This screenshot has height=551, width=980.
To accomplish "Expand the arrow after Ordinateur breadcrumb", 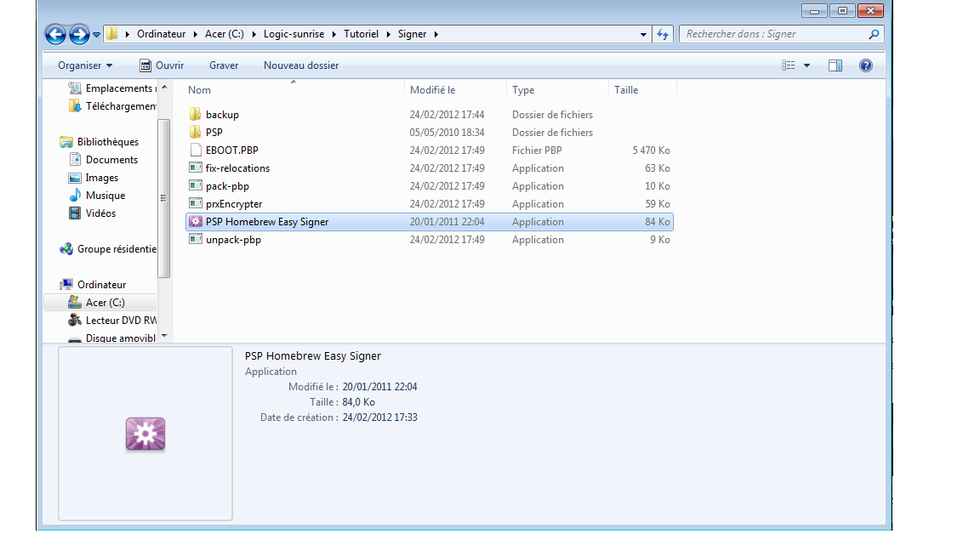I will pos(195,34).
